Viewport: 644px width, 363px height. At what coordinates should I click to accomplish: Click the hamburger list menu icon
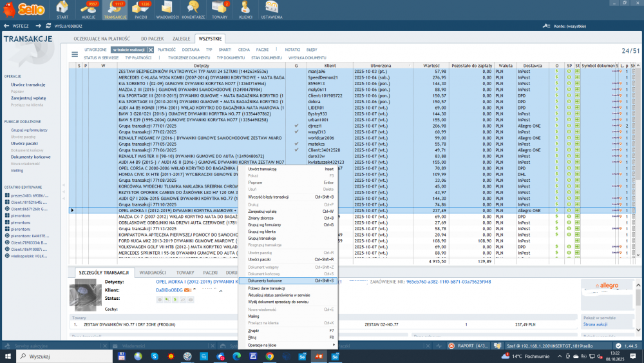[75, 54]
